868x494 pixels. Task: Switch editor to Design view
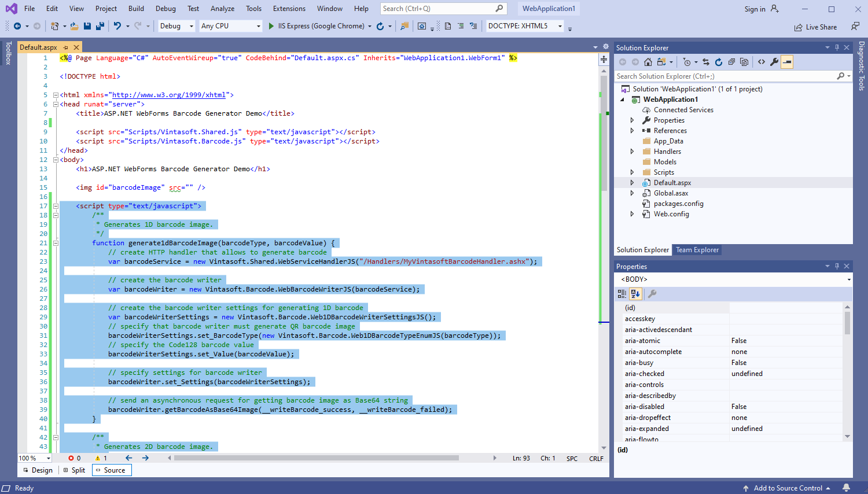pyautogui.click(x=38, y=470)
